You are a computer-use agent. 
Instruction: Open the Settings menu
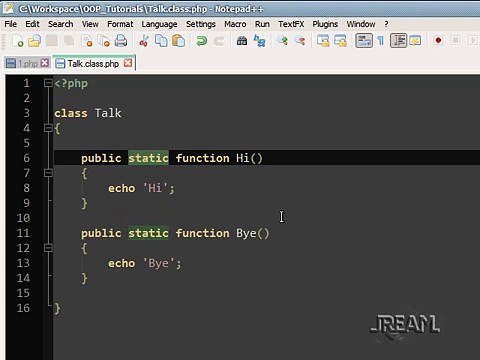201,24
